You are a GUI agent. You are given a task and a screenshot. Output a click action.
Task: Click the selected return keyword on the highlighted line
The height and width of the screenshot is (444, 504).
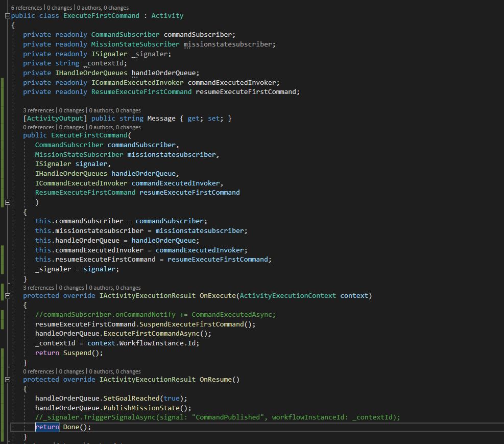click(x=47, y=427)
